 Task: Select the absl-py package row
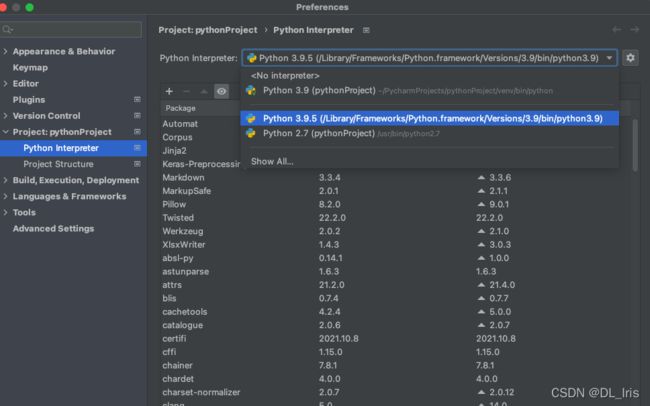coord(396,258)
